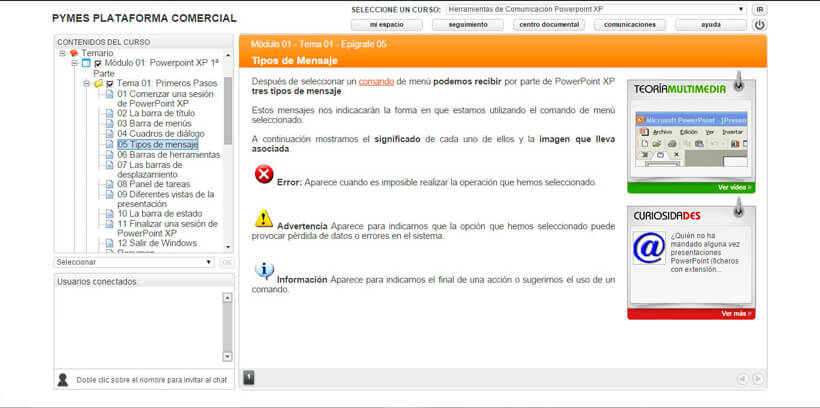Click the page icon beside 04 Cuadros de diálogo
The image size is (820, 408).
tap(109, 134)
